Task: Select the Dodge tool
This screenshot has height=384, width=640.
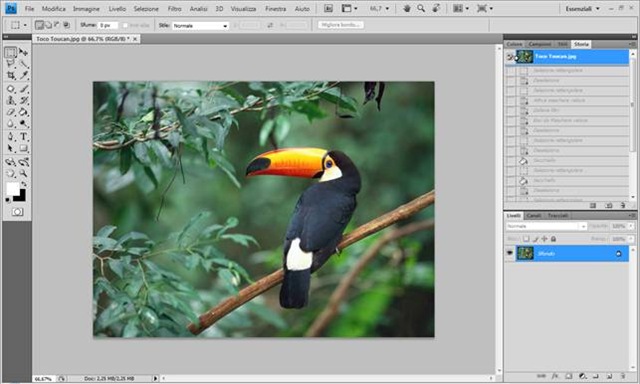Action: 23,124
